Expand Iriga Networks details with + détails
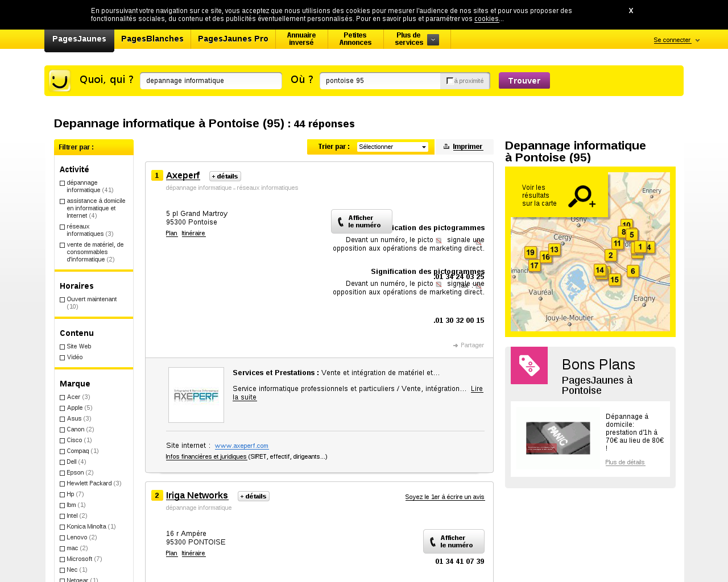 click(x=254, y=496)
